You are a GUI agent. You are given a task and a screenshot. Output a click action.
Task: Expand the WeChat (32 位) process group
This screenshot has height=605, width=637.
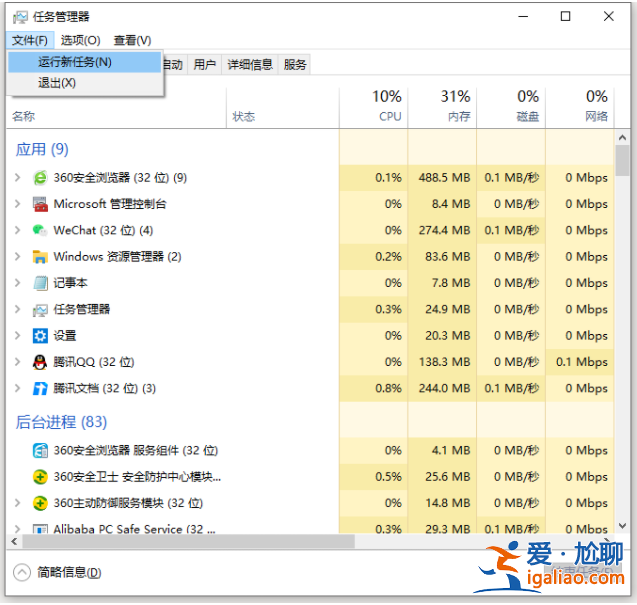pyautogui.click(x=17, y=230)
